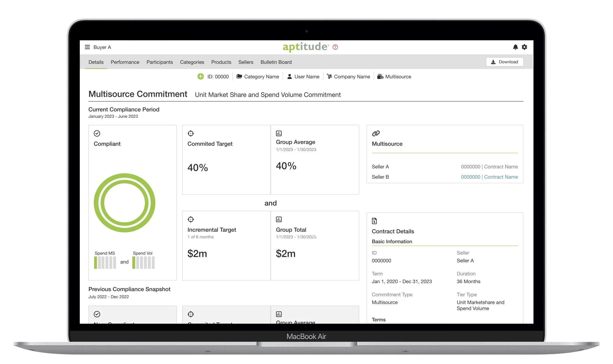Viewport: 613px width, 364px height.
Task: Click the Spend MS progress bars
Action: click(x=105, y=263)
